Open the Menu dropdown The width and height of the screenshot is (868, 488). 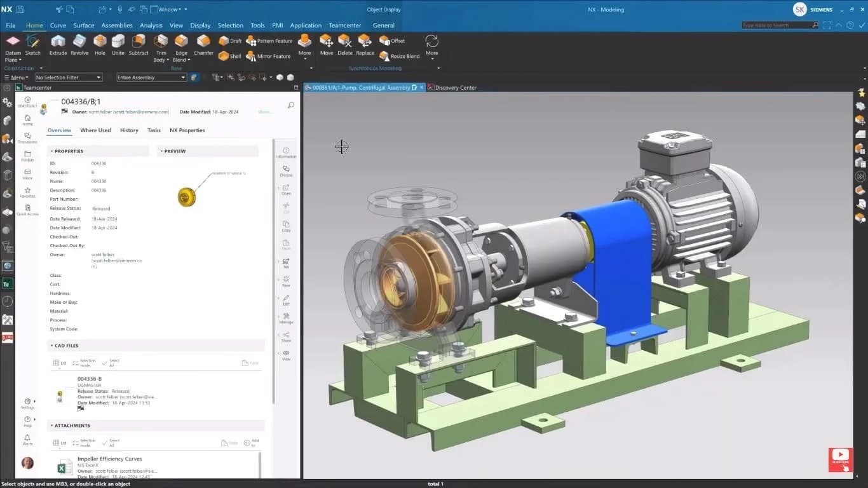point(16,78)
